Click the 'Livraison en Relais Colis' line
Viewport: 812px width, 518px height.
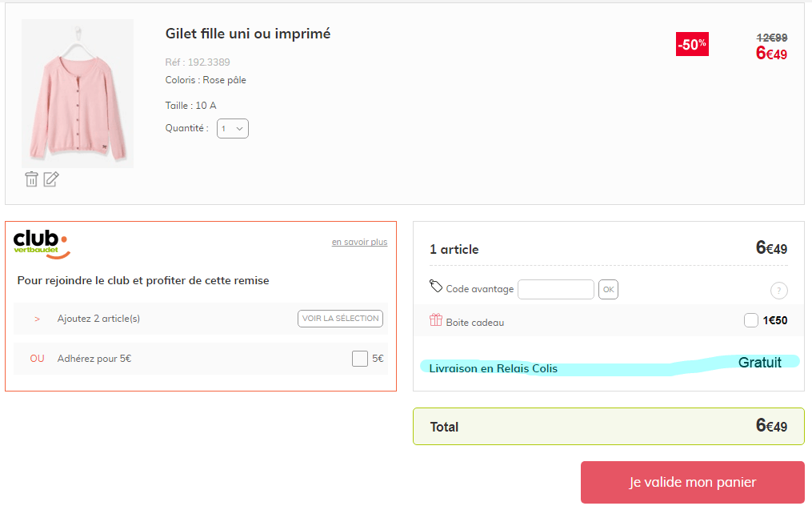coord(493,368)
